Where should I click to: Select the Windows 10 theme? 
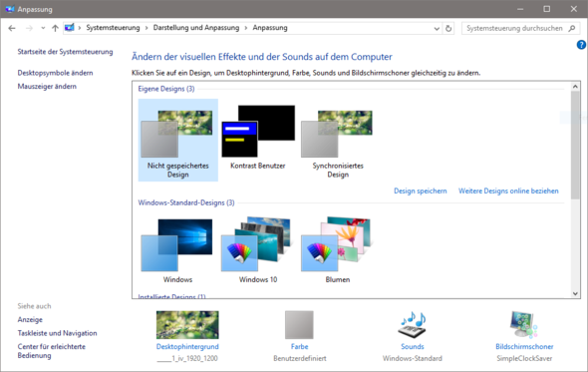coord(258,250)
